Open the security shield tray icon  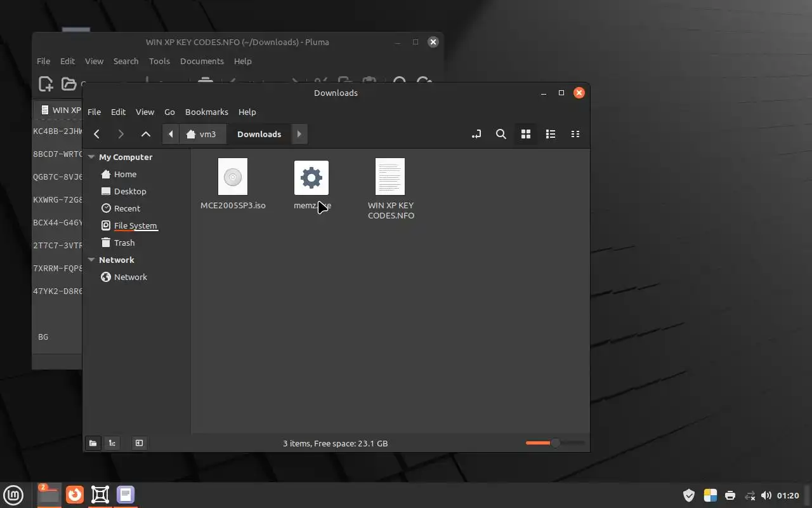coord(689,495)
